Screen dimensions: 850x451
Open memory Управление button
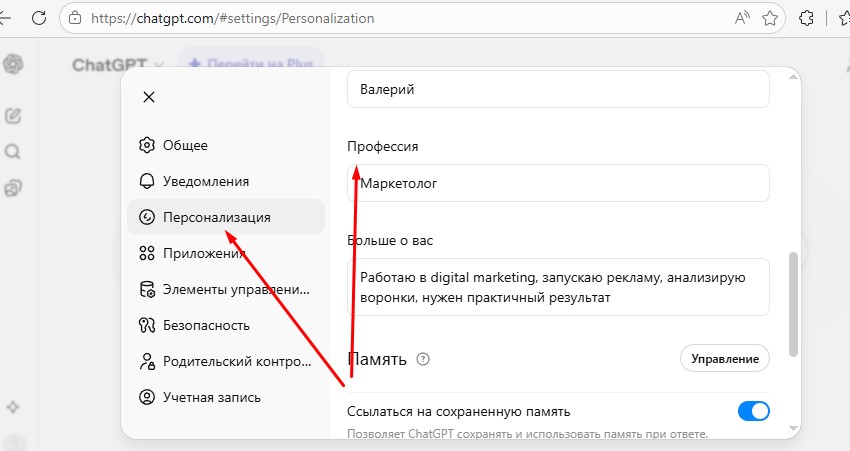(725, 358)
